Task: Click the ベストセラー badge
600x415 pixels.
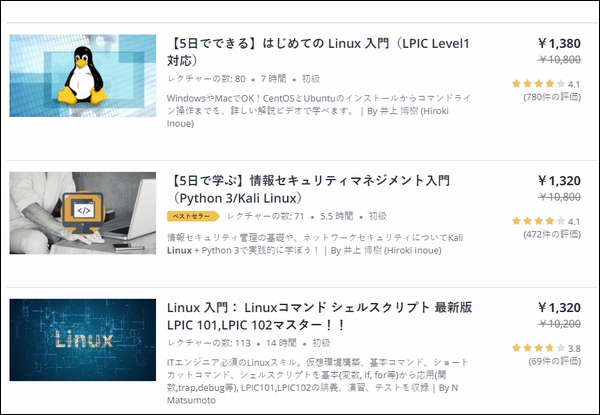Action: point(193,216)
